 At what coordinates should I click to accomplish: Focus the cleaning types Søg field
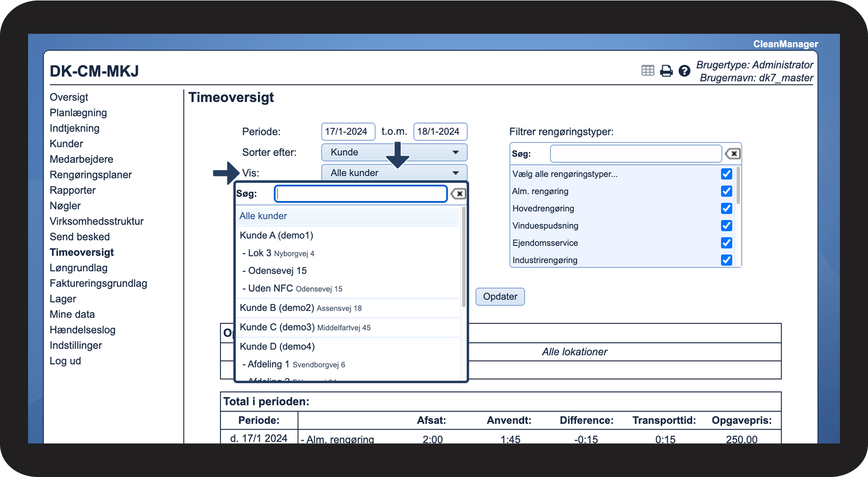(x=636, y=154)
